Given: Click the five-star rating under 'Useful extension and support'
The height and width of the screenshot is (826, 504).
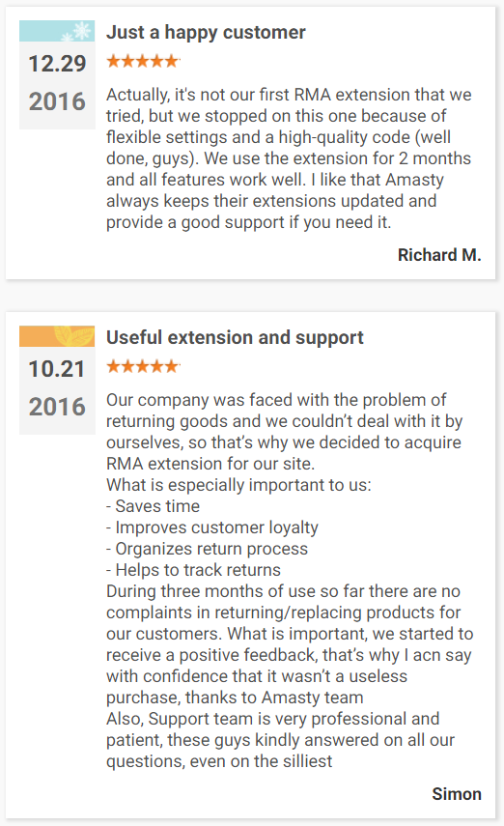Looking at the screenshot, I should pos(143,366).
